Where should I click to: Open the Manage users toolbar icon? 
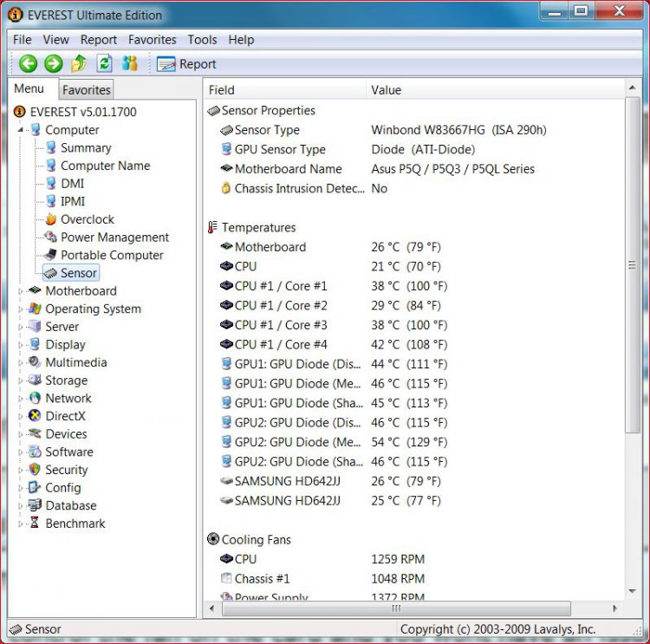point(130,63)
